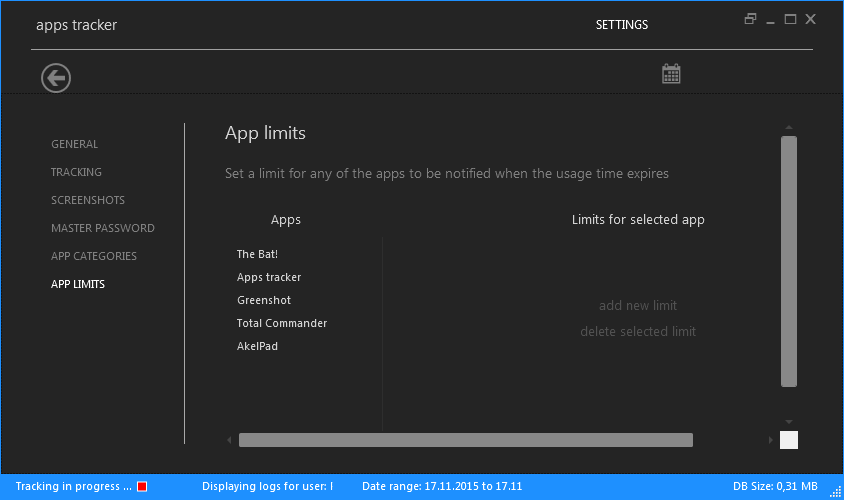Open the General settings section
Viewport: 844px width, 500px height.
point(75,144)
